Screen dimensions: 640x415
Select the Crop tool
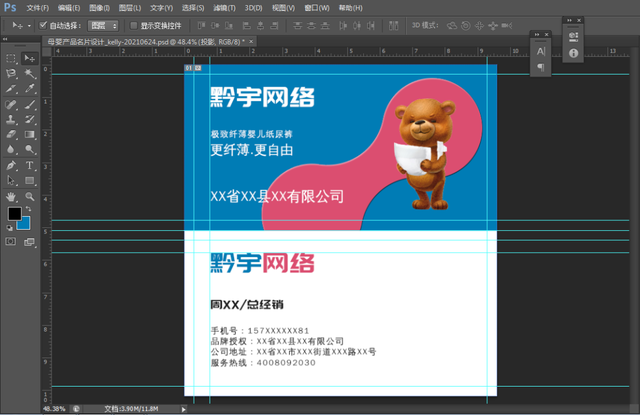[x=11, y=89]
